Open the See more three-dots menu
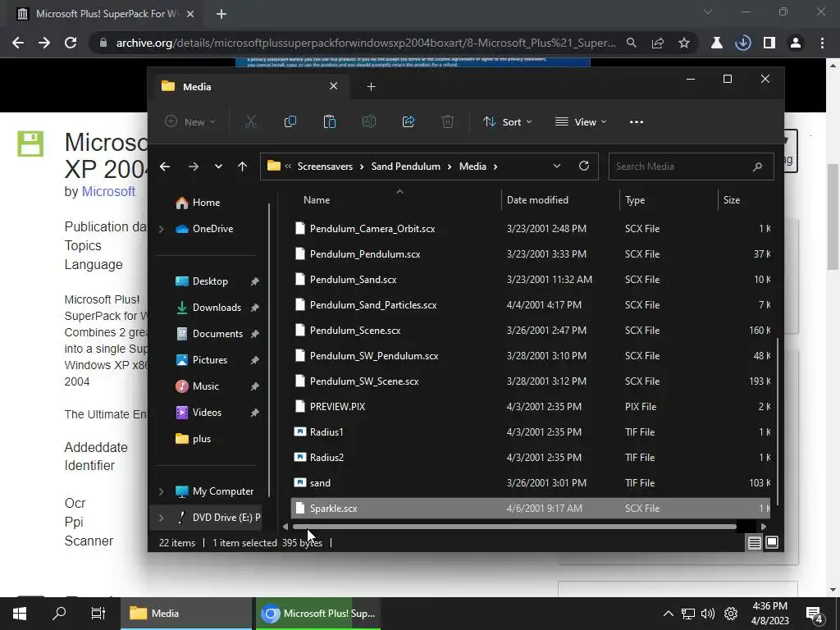The image size is (840, 630). pos(637,122)
